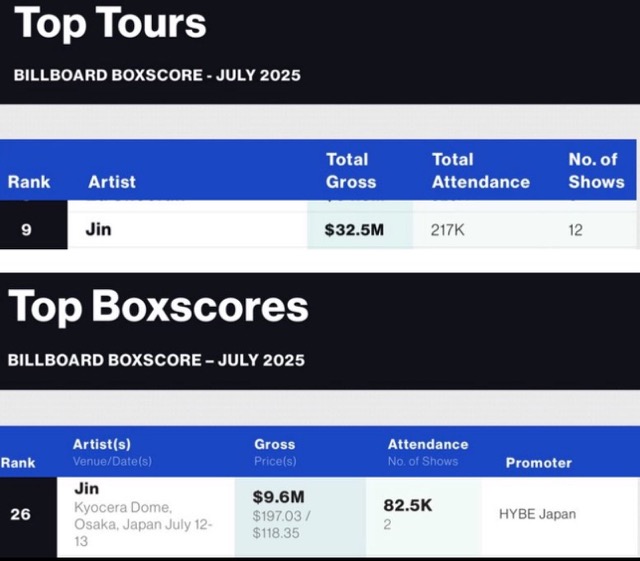Select the Gross header in Boxscores table
The height and width of the screenshot is (561, 640).
click(275, 444)
